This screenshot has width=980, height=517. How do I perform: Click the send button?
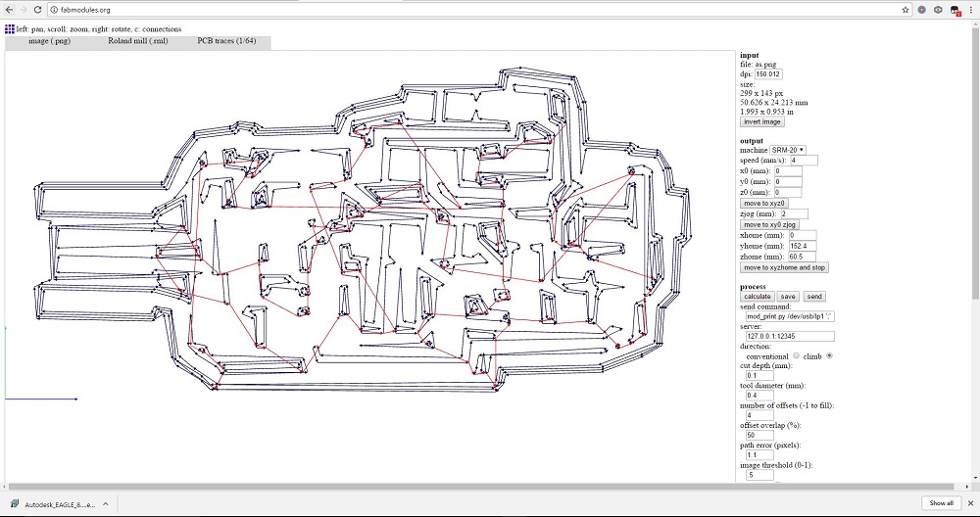(813, 296)
